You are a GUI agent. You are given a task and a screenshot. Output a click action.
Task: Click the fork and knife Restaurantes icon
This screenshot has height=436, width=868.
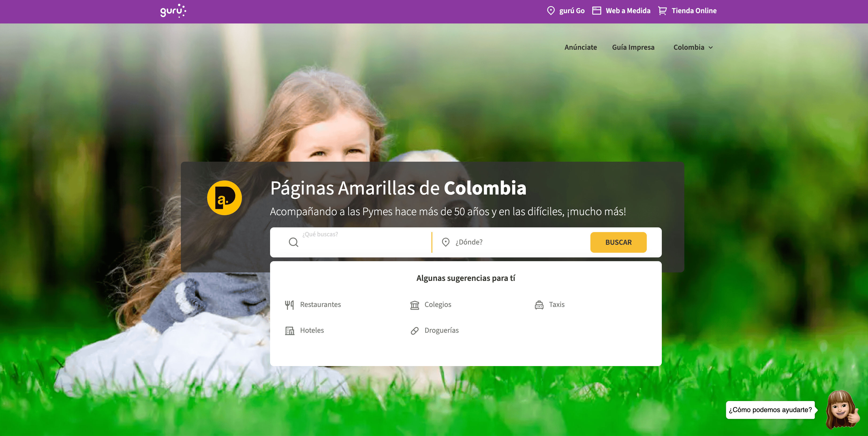pyautogui.click(x=289, y=305)
